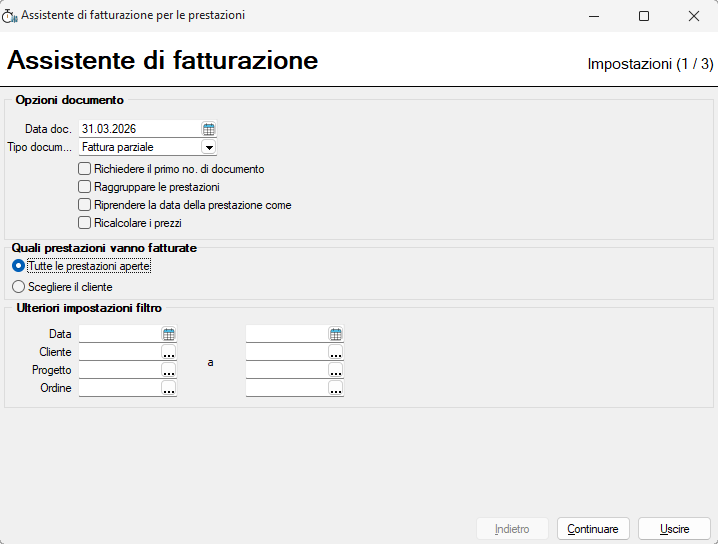Browse start Cliente with ellipsis button
This screenshot has height=544, width=718.
click(169, 353)
